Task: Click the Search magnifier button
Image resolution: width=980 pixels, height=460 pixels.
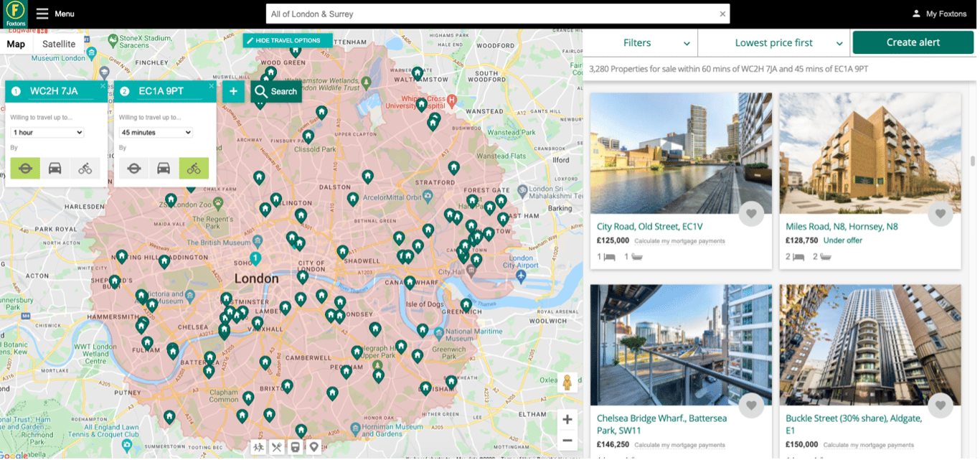Action: click(x=276, y=91)
